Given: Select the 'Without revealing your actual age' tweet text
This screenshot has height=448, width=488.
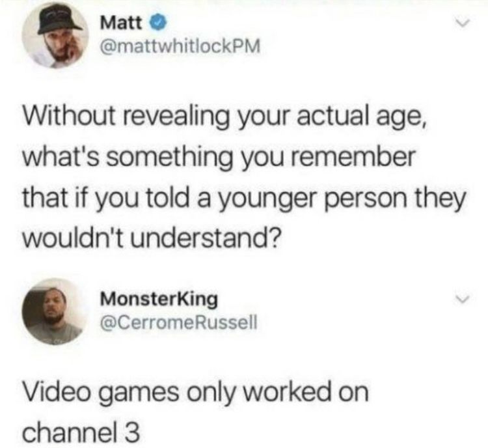Looking at the screenshot, I should (244, 176).
